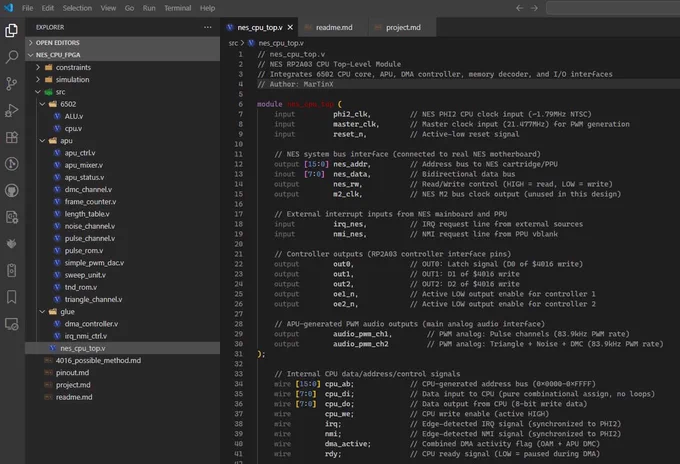The height and width of the screenshot is (464, 680).
Task: Click the command center search field
Action: [x=613, y=8]
